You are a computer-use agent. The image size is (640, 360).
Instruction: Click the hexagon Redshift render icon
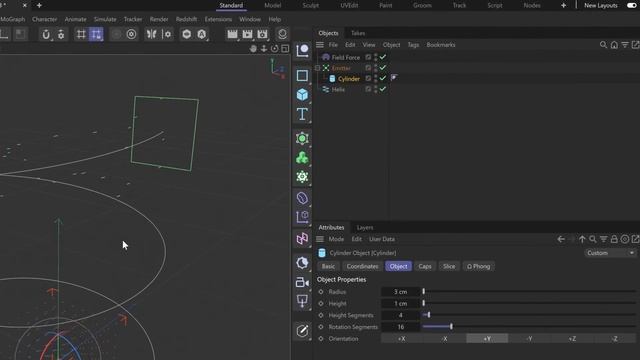pyautogui.click(x=187, y=34)
